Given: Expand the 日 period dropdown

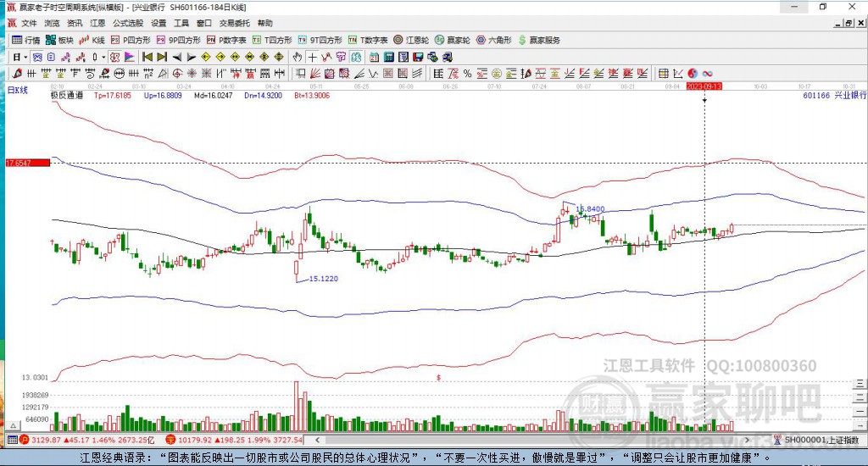Looking at the screenshot, I should (x=25, y=57).
